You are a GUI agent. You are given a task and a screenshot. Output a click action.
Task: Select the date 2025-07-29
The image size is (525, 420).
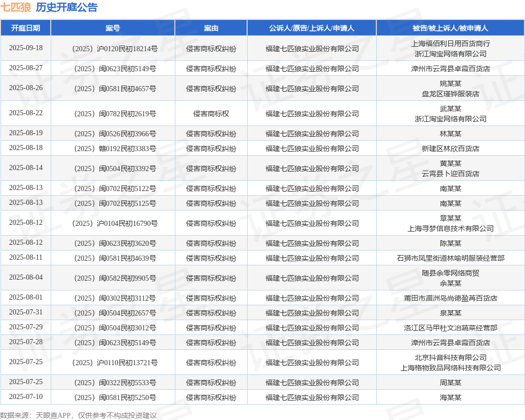click(x=26, y=327)
